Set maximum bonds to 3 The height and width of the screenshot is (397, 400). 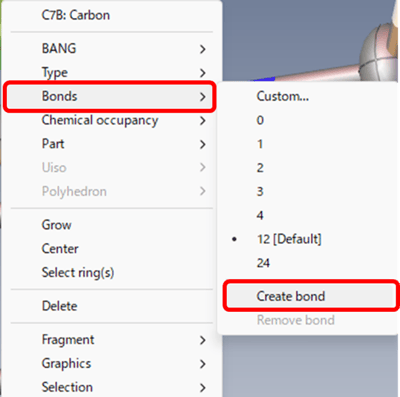click(309, 192)
